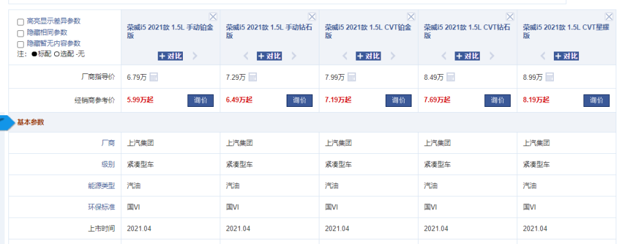Viewport: 644px width, 244px height.
Task: Select the 上市时间 row label
Action: coord(102,229)
